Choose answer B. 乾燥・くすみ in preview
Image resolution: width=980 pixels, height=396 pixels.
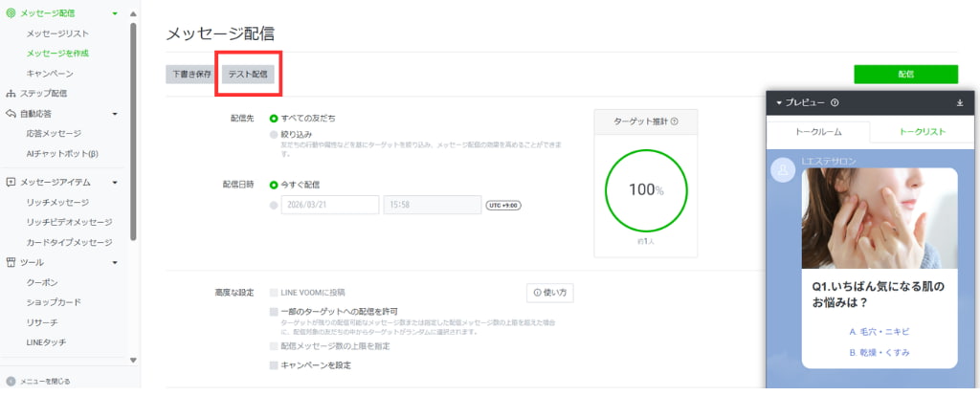click(x=880, y=352)
